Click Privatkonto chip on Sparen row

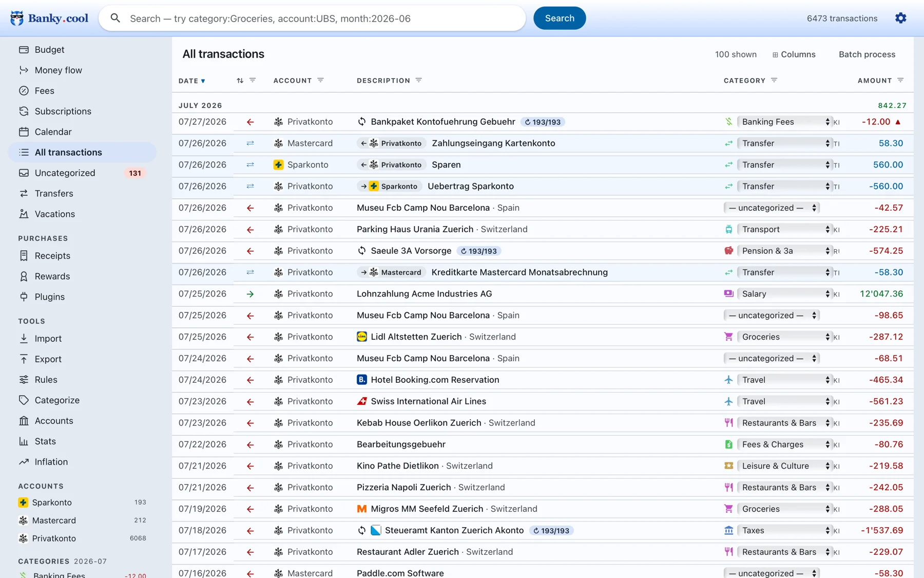click(391, 165)
